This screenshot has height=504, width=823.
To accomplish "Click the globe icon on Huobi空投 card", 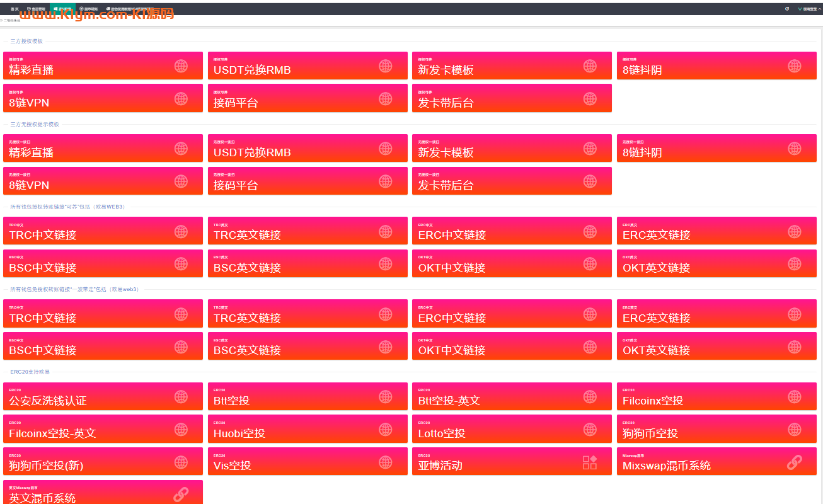I will [x=385, y=429].
